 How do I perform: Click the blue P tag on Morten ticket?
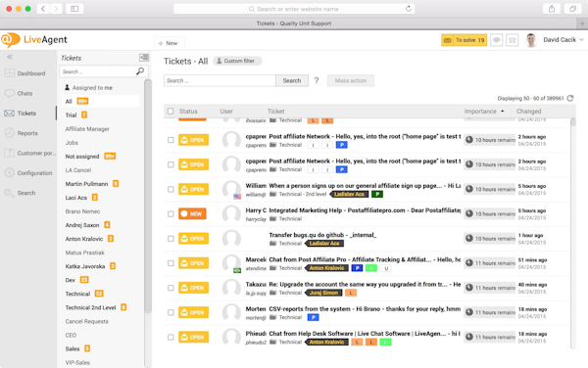314,317
